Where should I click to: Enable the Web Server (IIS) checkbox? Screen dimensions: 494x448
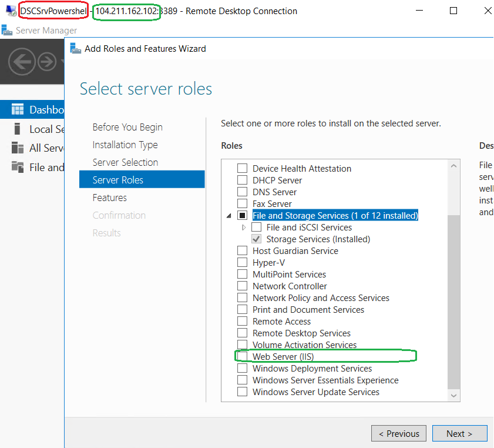point(242,356)
